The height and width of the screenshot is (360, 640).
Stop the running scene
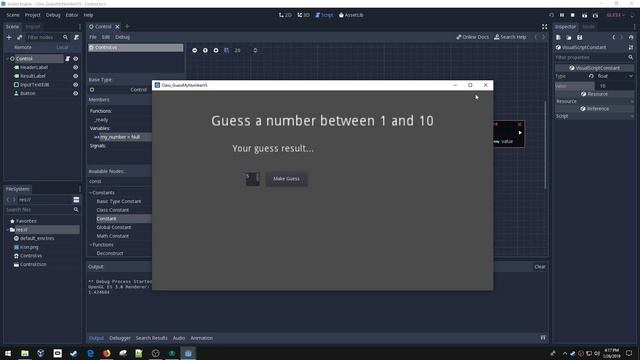pos(573,15)
